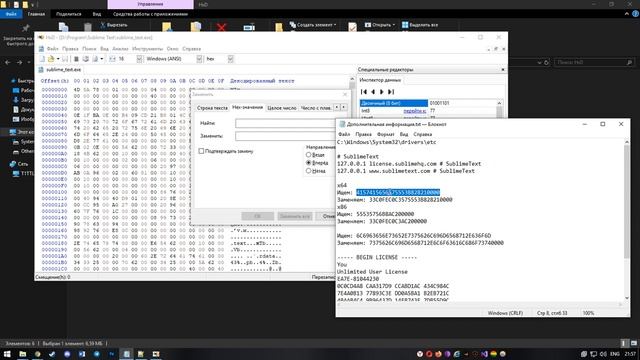
Task: Click the Steam icon in the taskbar
Action: coord(52,354)
